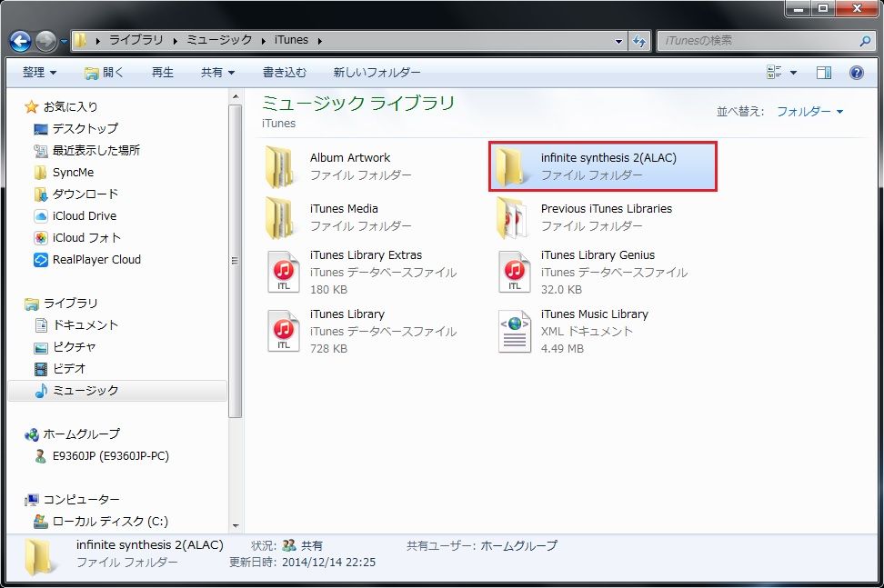Select the iTunes Library ITL file icon
Screen dimensions: 884x588
point(283,331)
